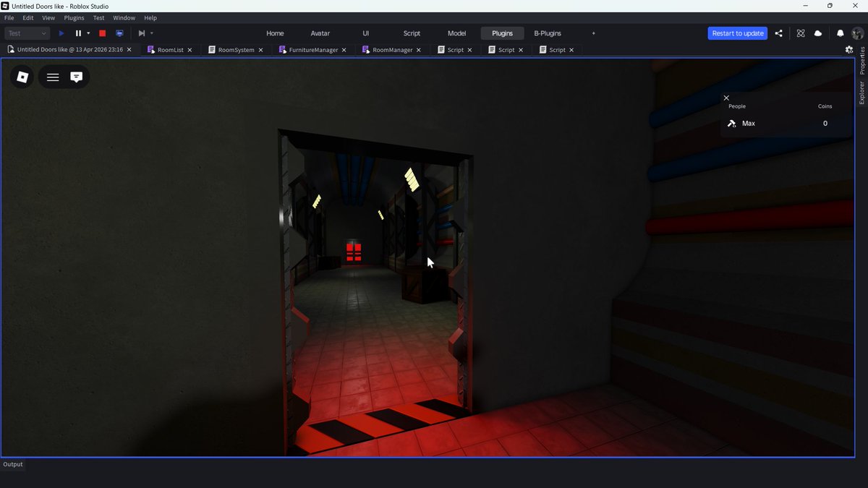The image size is (868, 488).
Task: Click the Roblox Studio app icon in title bar
Action: click(x=6, y=6)
